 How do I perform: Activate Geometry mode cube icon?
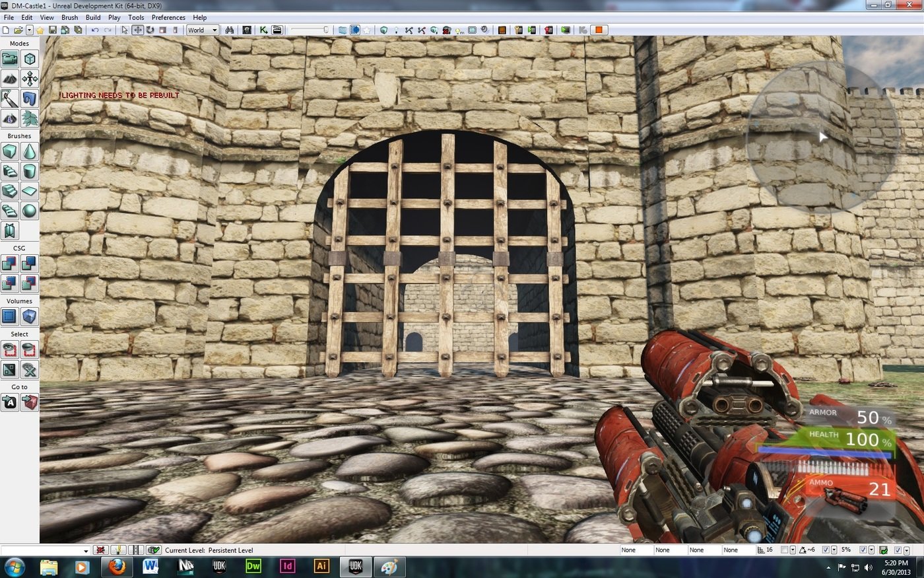30,59
